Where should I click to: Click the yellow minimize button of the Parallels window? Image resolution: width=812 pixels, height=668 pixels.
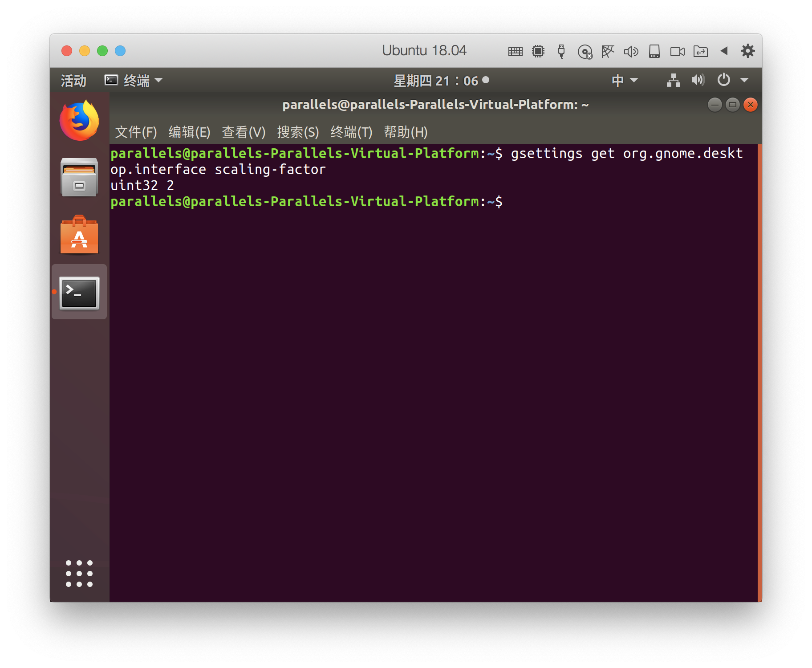85,51
